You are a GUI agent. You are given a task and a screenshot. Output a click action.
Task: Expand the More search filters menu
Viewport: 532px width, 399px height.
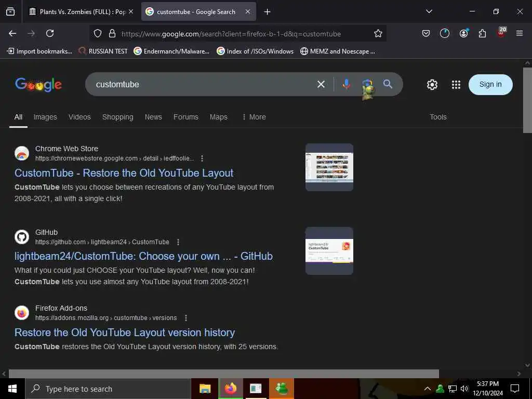254,117
